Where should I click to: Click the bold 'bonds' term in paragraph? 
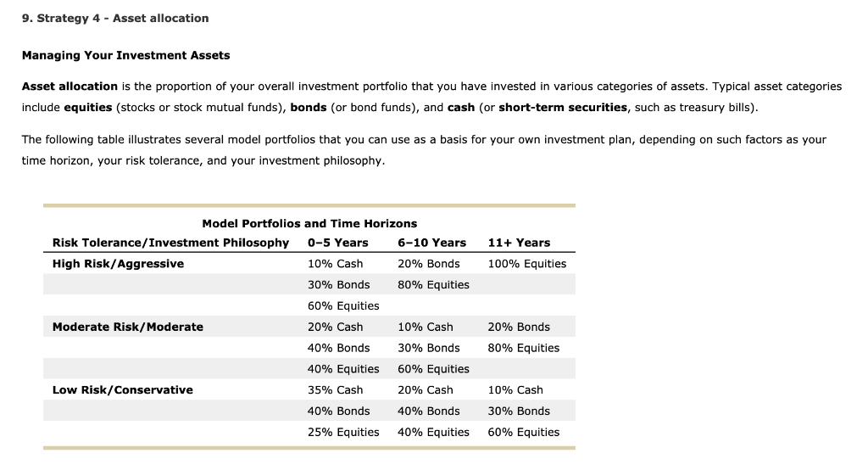[309, 108]
